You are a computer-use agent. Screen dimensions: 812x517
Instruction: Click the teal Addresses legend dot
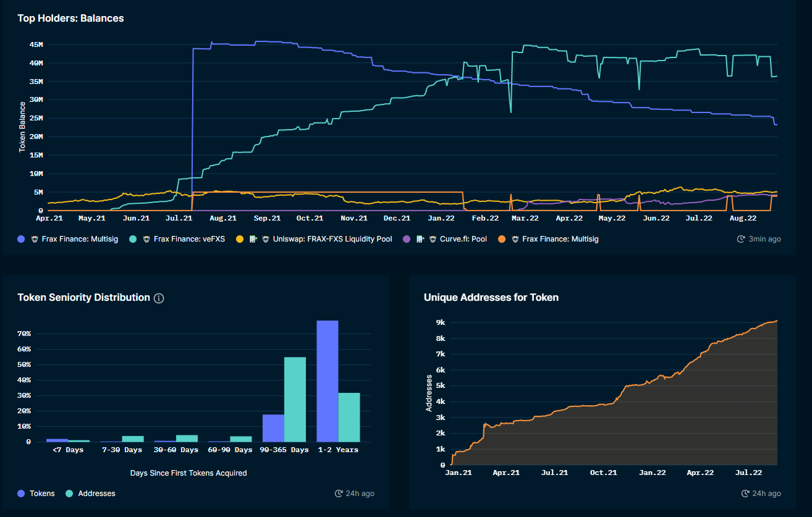69,494
